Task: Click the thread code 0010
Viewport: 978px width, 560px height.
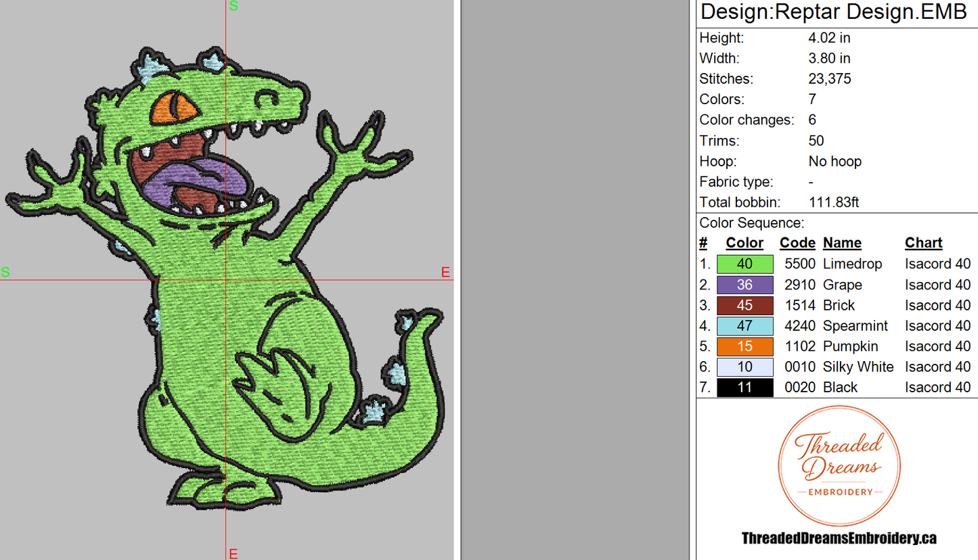Action: coord(800,367)
